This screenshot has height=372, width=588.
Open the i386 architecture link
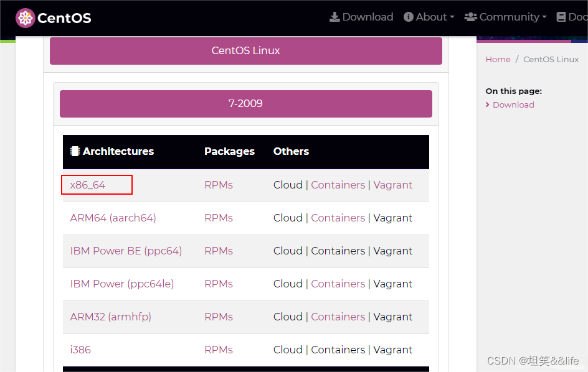coord(80,350)
